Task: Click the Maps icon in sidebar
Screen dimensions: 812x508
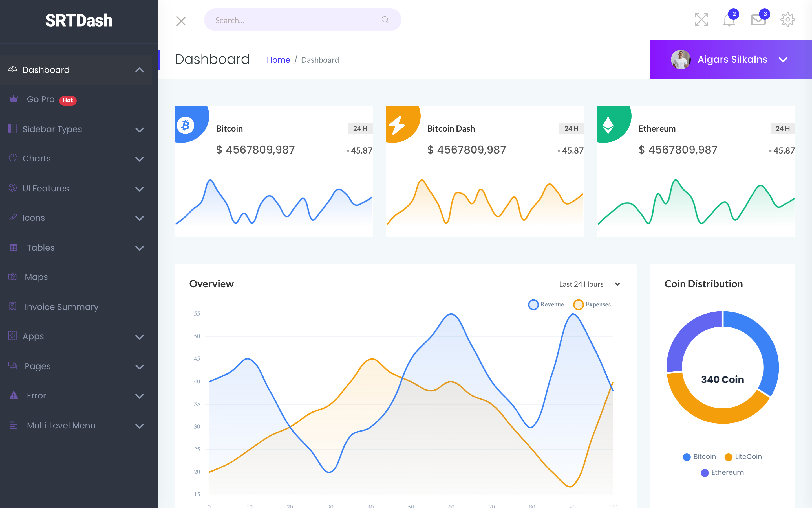Action: click(13, 277)
